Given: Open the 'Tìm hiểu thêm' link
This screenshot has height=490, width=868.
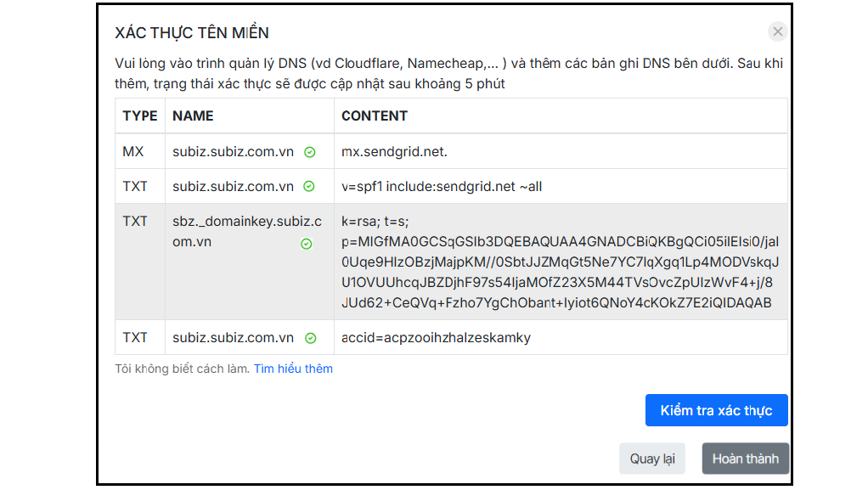Looking at the screenshot, I should coord(293,369).
